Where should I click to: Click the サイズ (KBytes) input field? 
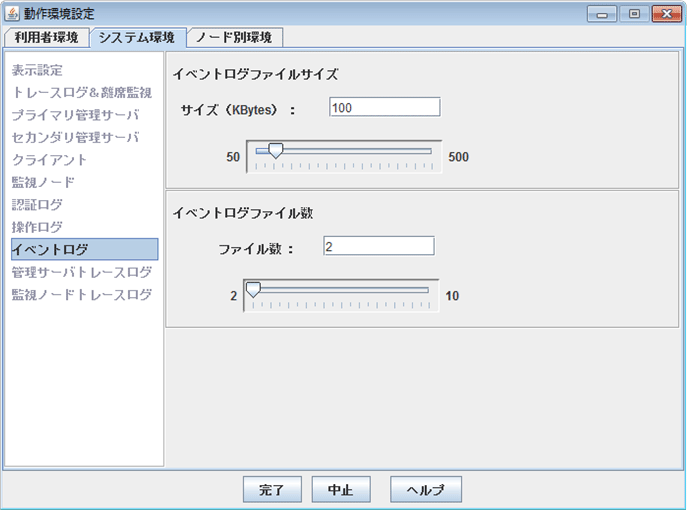coord(384,107)
